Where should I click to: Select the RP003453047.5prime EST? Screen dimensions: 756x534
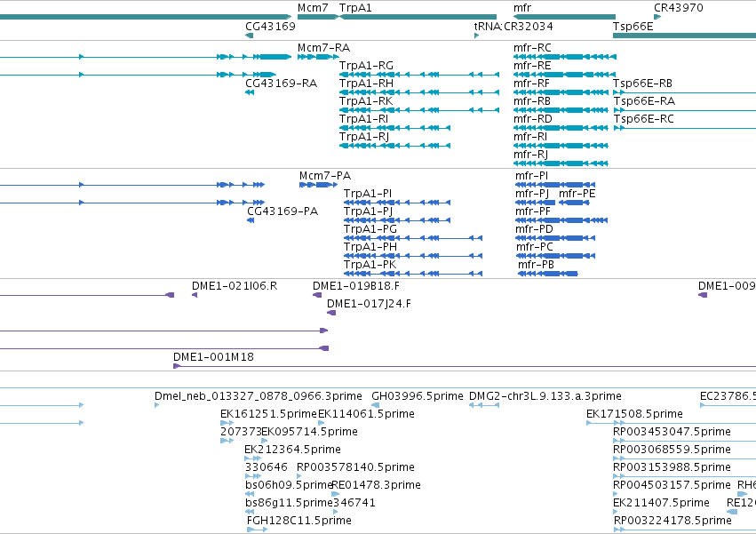click(x=685, y=441)
